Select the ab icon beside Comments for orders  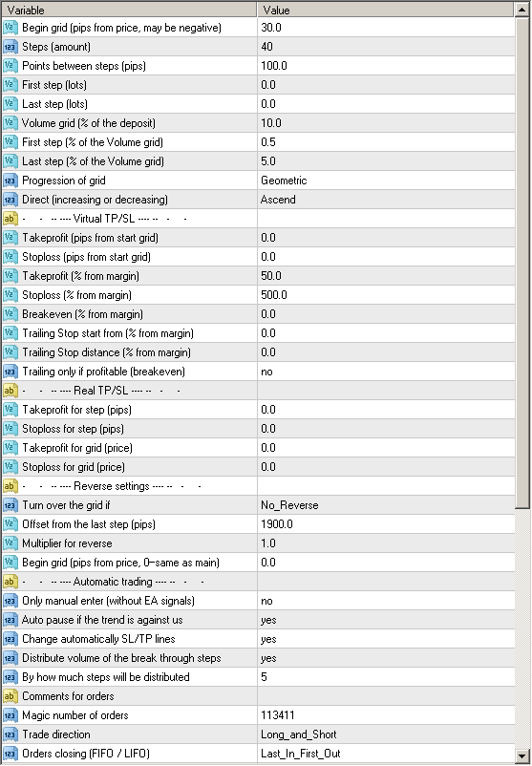(11, 696)
